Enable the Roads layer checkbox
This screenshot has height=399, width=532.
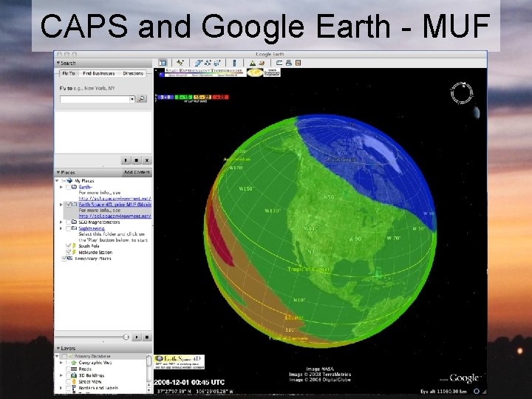(x=69, y=369)
